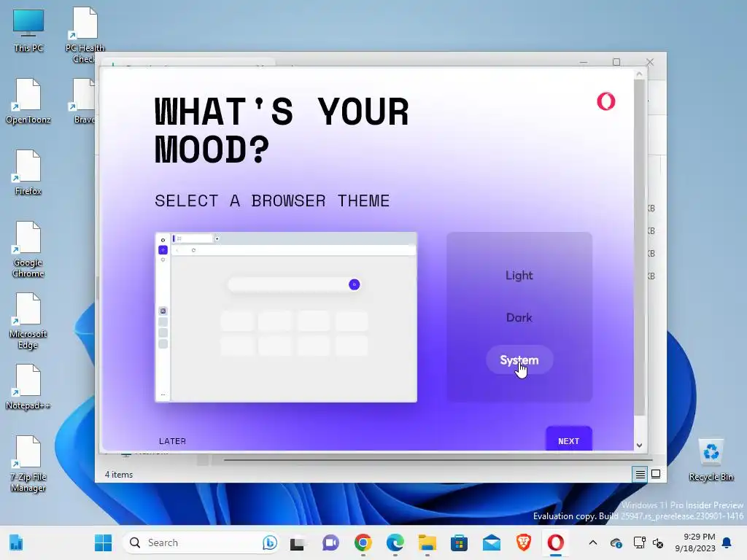The height and width of the screenshot is (560, 747).
Task: Open Microsoft Edge from the taskbar
Action: point(395,542)
